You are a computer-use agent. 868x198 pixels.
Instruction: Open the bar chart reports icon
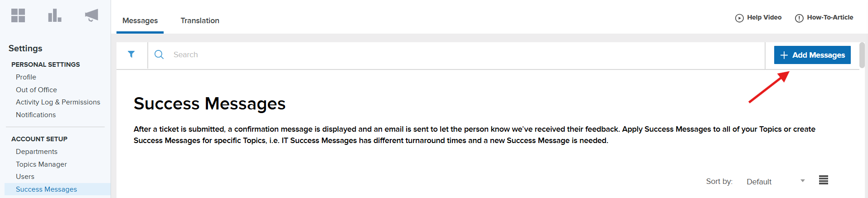pyautogui.click(x=54, y=15)
